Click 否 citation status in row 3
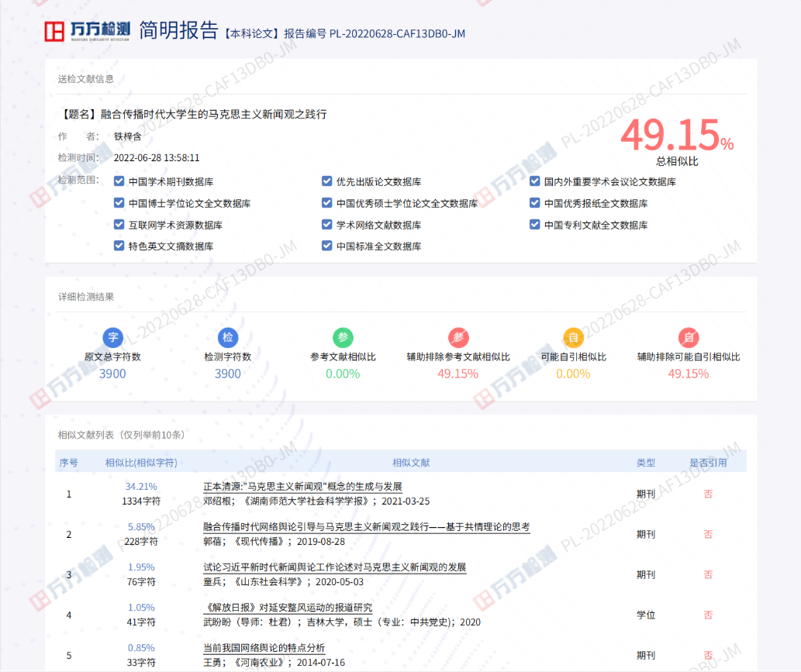Image resolution: width=801 pixels, height=672 pixels. [x=708, y=575]
